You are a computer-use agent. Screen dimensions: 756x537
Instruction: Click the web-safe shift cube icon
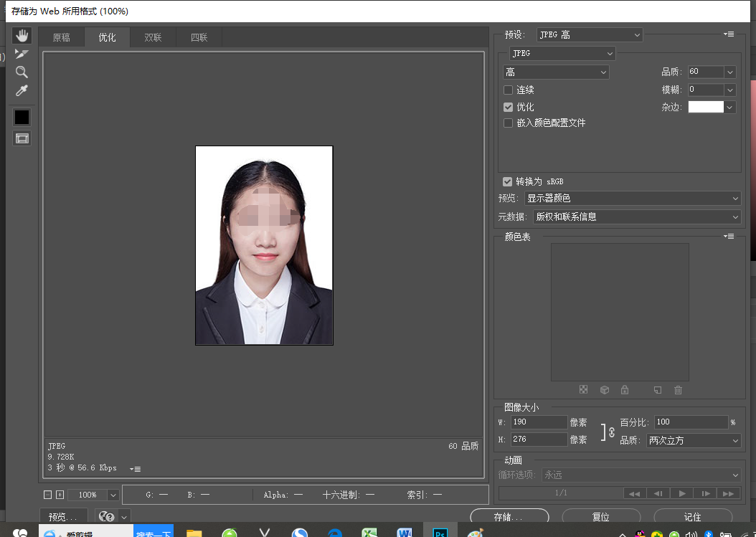tap(605, 389)
